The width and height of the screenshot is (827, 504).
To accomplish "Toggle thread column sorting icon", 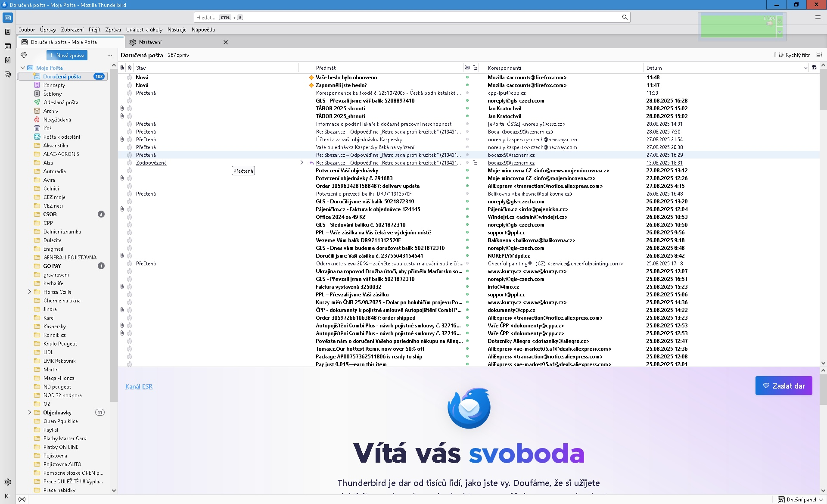I will click(x=475, y=68).
